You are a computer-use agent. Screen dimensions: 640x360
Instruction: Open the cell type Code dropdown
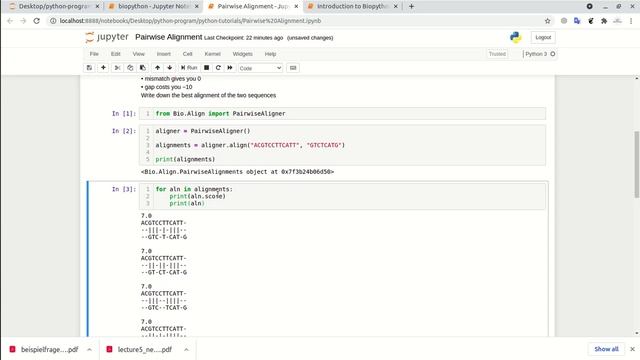click(260, 68)
